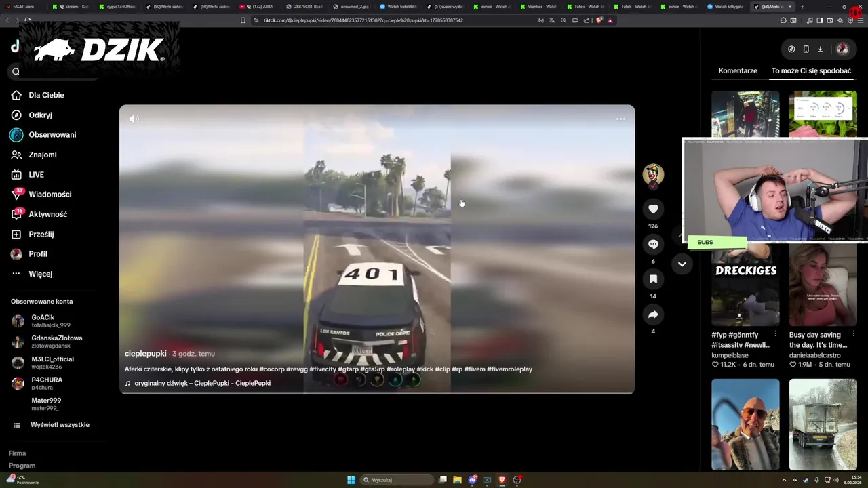Open options for the Busy day video card

click(x=853, y=333)
